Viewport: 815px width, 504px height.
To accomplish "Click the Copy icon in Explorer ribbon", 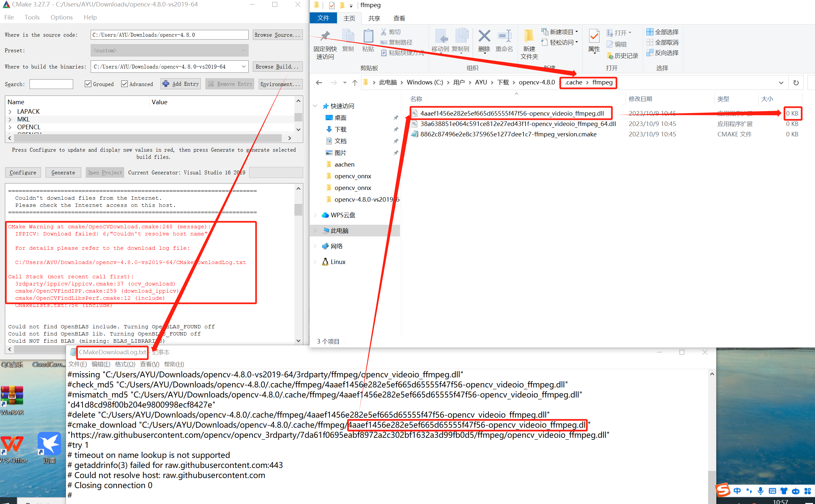I will [x=348, y=36].
